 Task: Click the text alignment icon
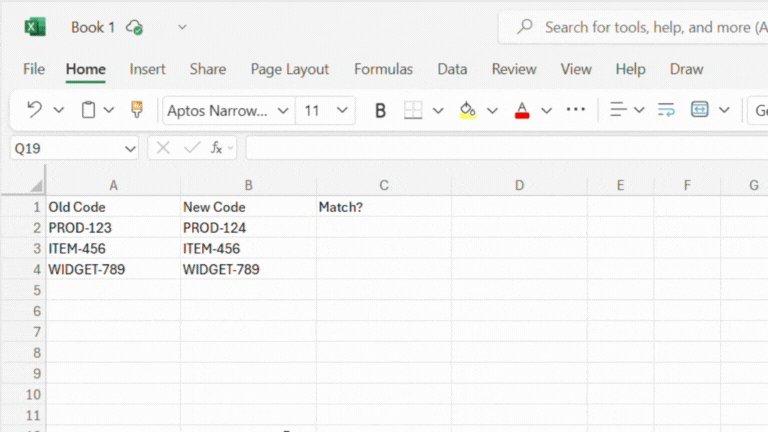click(618, 110)
